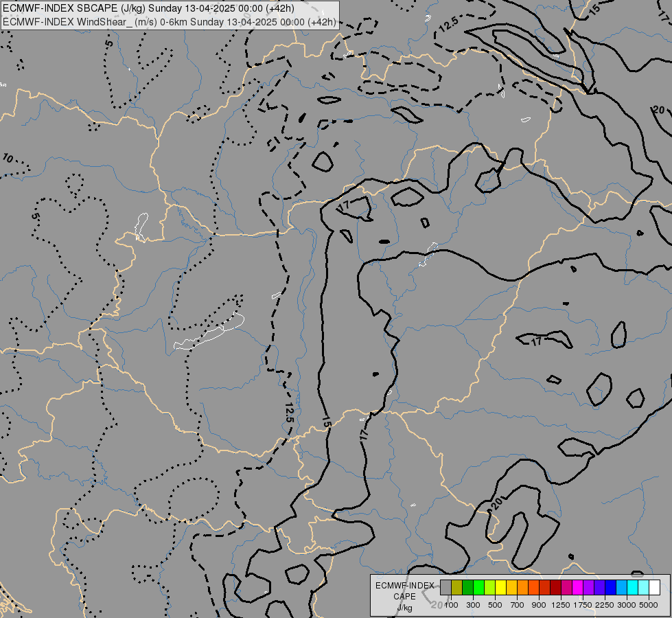Click the 500 legend value
This screenshot has width=672, height=618.
(x=495, y=605)
